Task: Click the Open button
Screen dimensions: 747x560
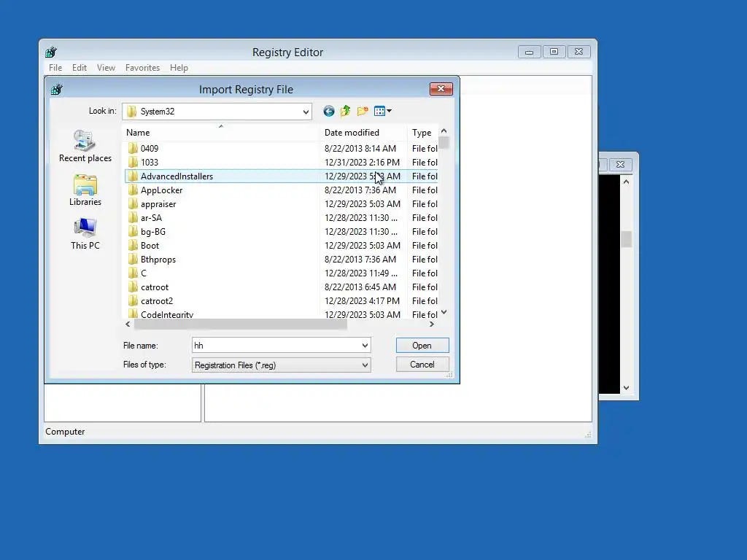Action: coord(422,346)
